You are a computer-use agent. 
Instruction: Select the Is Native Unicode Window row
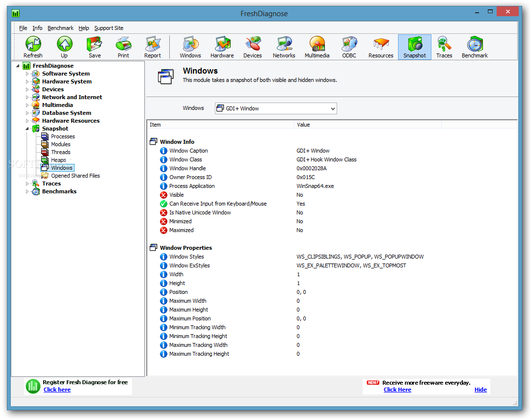pyautogui.click(x=333, y=212)
